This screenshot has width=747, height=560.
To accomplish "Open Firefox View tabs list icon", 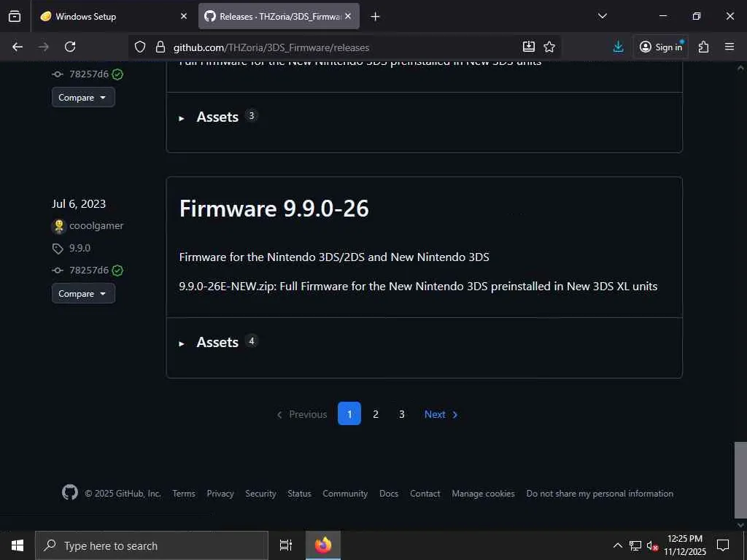I will tap(15, 16).
